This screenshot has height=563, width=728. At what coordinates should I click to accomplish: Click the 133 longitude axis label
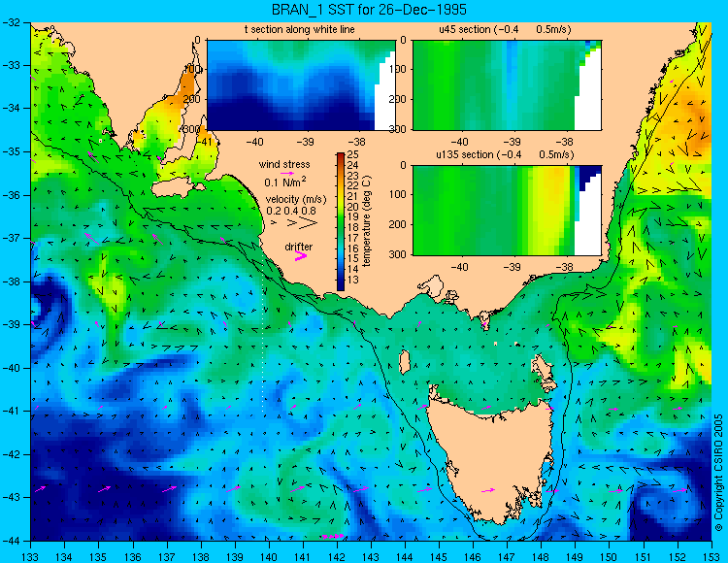(30, 557)
